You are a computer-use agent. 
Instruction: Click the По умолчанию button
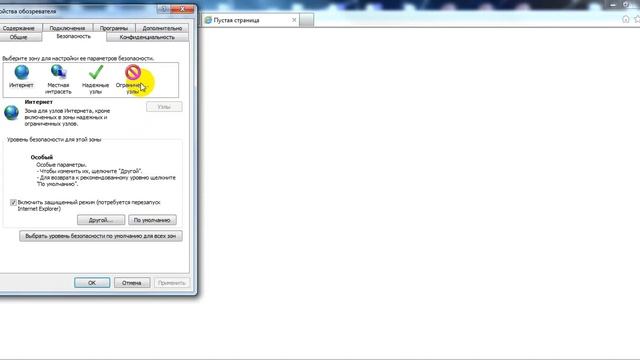pyautogui.click(x=152, y=220)
